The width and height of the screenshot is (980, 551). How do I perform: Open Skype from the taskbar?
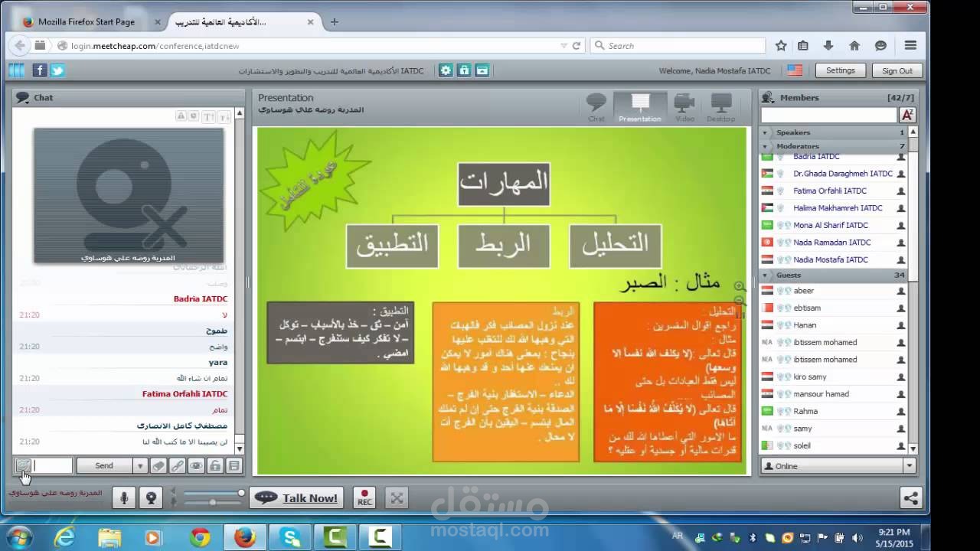tap(292, 537)
